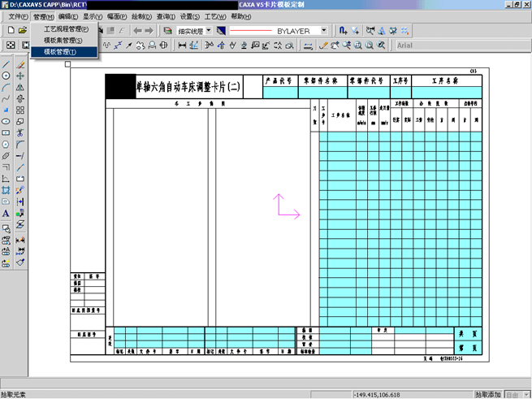Choose the text tool (letter A)
The height and width of the screenshot is (399, 532).
[6, 214]
